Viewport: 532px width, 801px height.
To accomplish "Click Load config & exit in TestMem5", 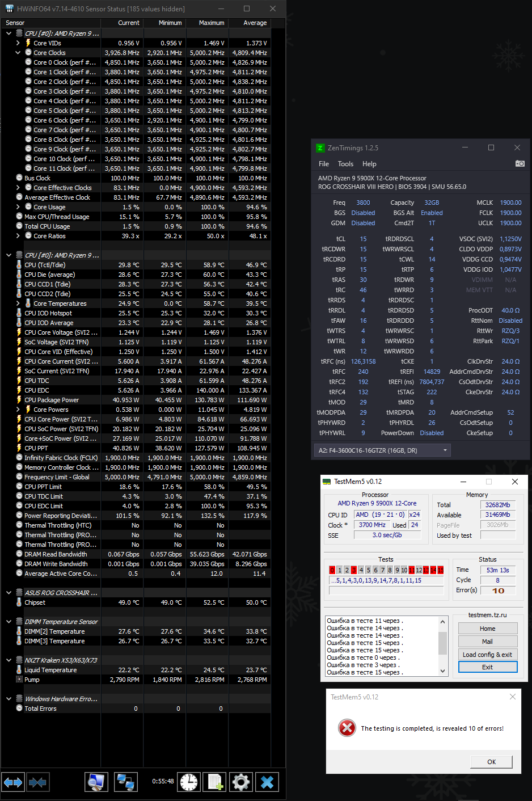I will (488, 655).
